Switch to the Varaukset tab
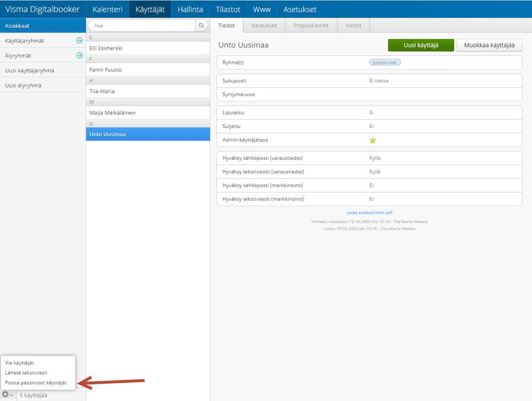The width and height of the screenshot is (532, 401). click(x=264, y=26)
